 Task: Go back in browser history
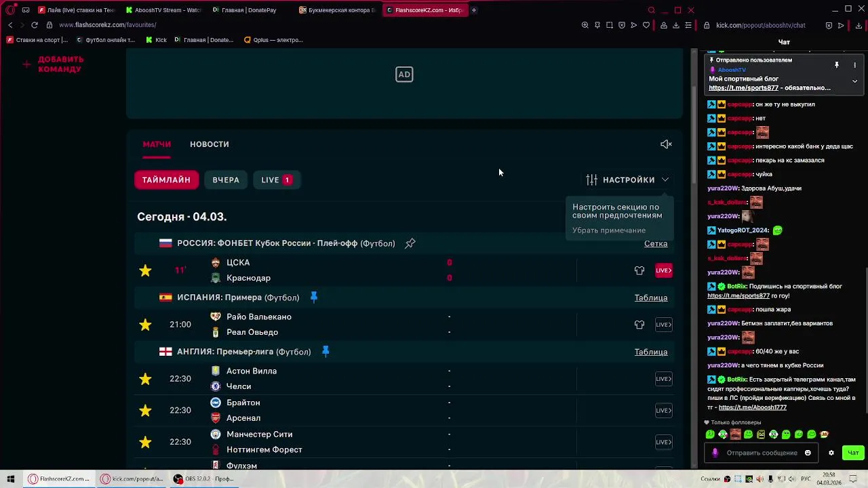pyautogui.click(x=10, y=25)
